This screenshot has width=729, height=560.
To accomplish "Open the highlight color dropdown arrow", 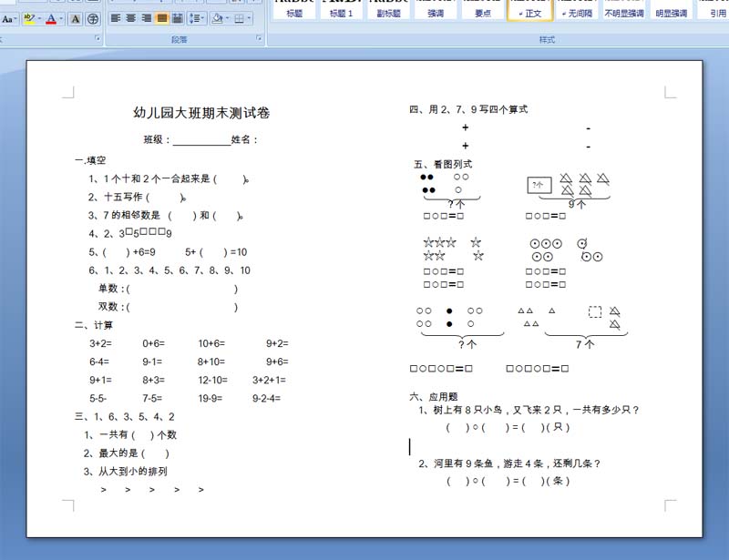I will click(39, 18).
